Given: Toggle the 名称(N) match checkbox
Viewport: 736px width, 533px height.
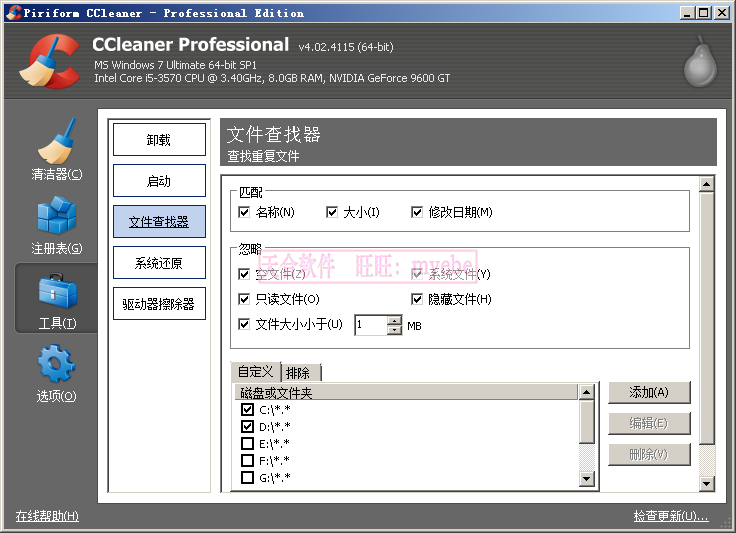Looking at the screenshot, I should [x=244, y=212].
